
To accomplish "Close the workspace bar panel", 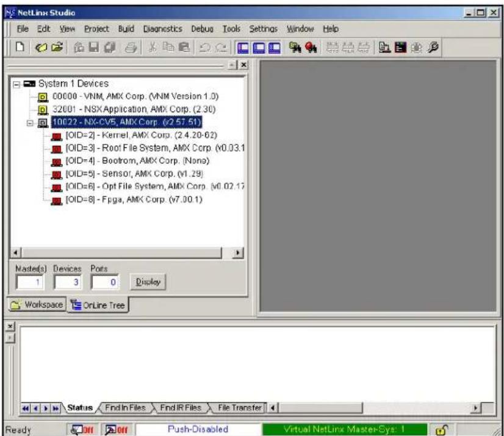I will click(243, 65).
